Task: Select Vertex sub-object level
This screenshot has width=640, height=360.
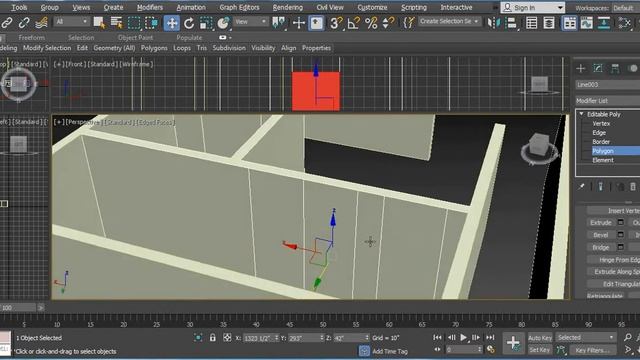Action: (601, 123)
